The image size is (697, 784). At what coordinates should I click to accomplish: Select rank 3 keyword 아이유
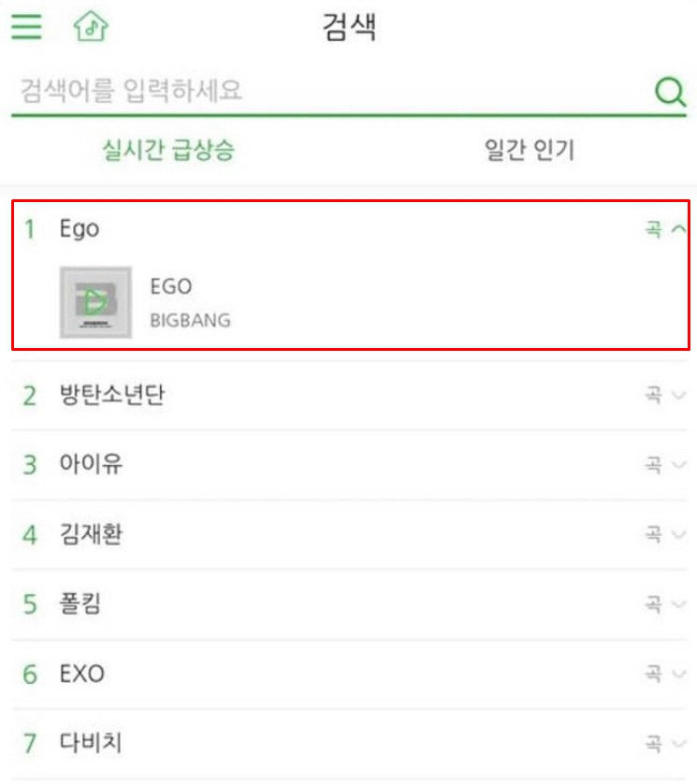point(91,464)
